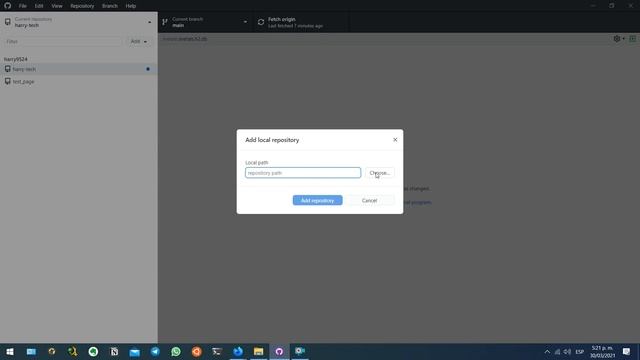Click the test_page repository icon

[8, 81]
